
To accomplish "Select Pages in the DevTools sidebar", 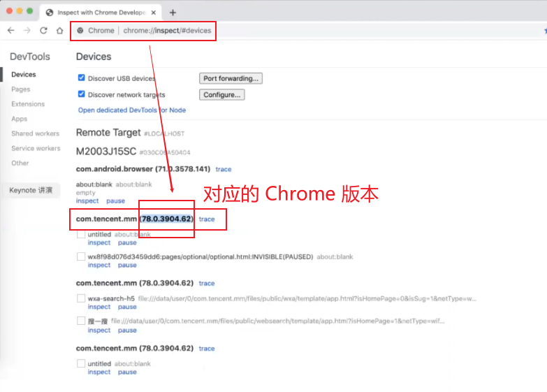I will (x=20, y=89).
